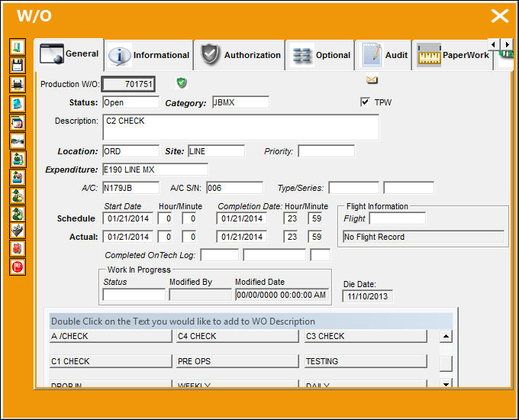Click the technician icon with the plus sign
The height and width of the screenshot is (420, 519).
(18, 160)
